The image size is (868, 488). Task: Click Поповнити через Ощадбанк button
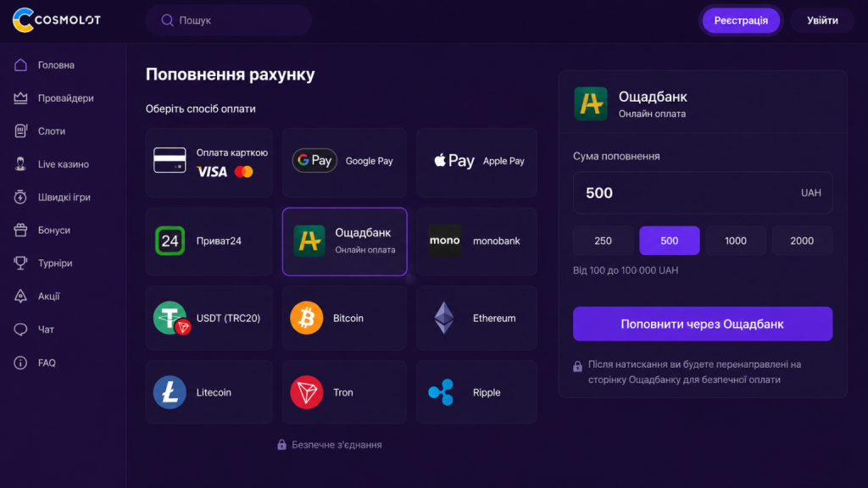click(x=703, y=324)
